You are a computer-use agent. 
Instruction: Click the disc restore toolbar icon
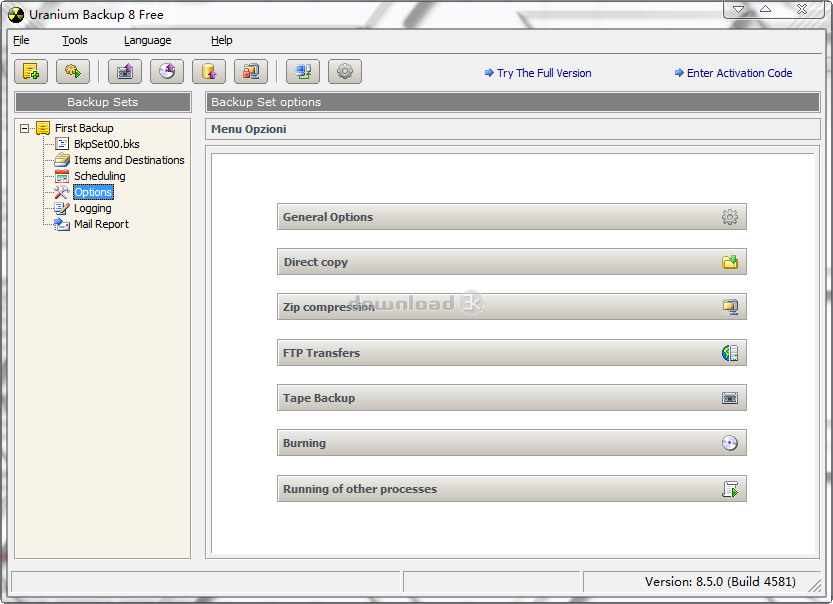point(167,71)
